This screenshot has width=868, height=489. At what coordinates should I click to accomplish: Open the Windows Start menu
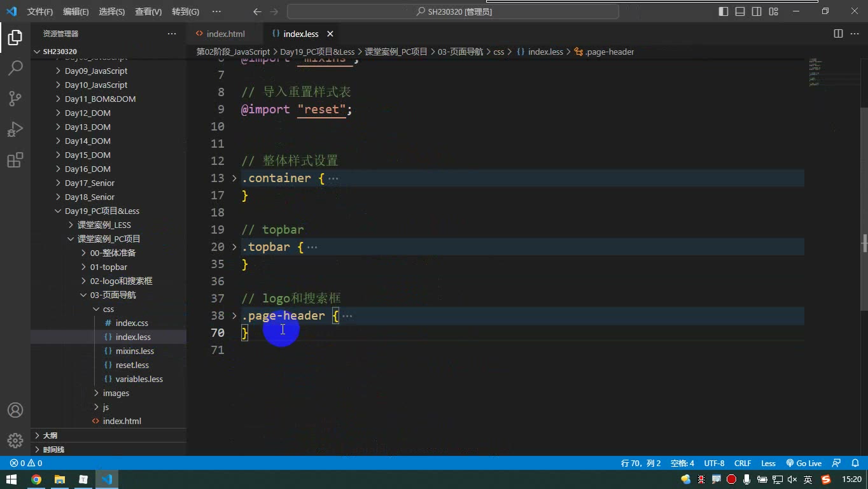pos(12,479)
